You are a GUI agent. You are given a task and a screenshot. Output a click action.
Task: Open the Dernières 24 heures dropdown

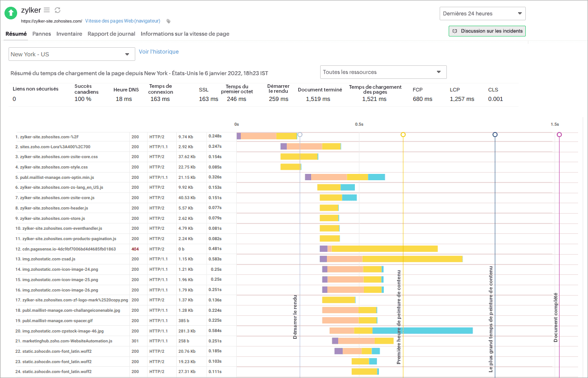[482, 13]
